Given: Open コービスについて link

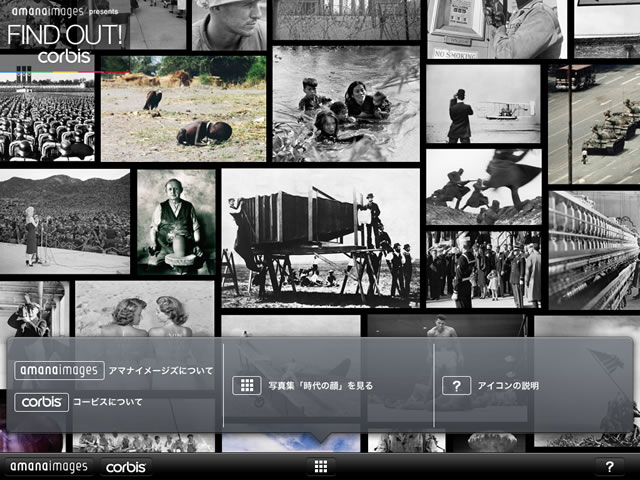Looking at the screenshot, I should pos(108,402).
